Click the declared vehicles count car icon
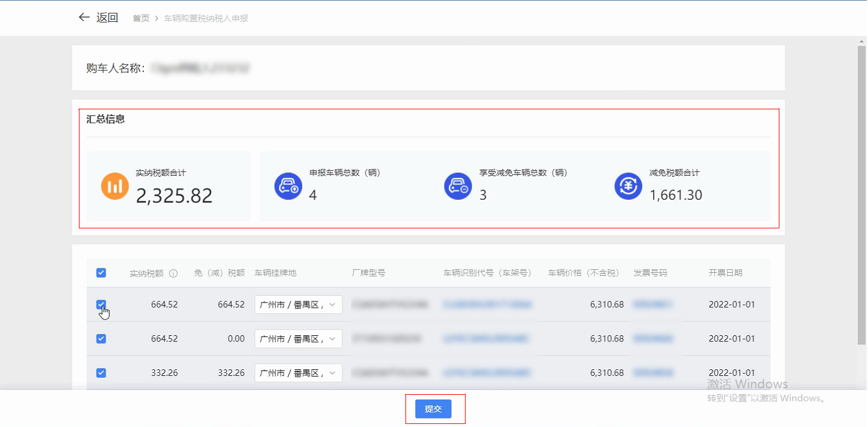This screenshot has width=868, height=427. pyautogui.click(x=288, y=186)
